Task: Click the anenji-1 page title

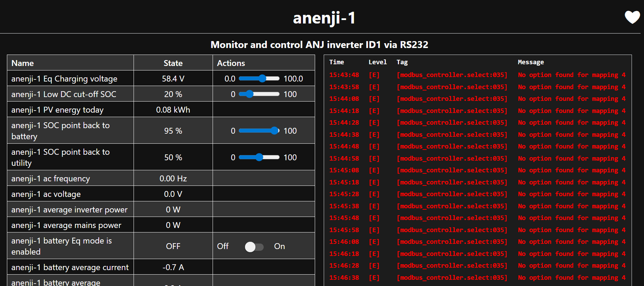Action: [324, 18]
